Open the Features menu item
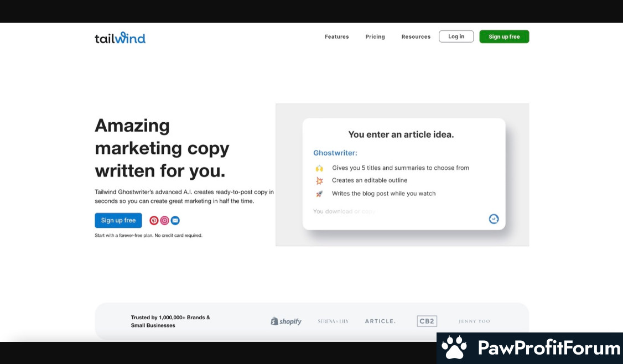This screenshot has height=364, width=623. pyautogui.click(x=336, y=37)
